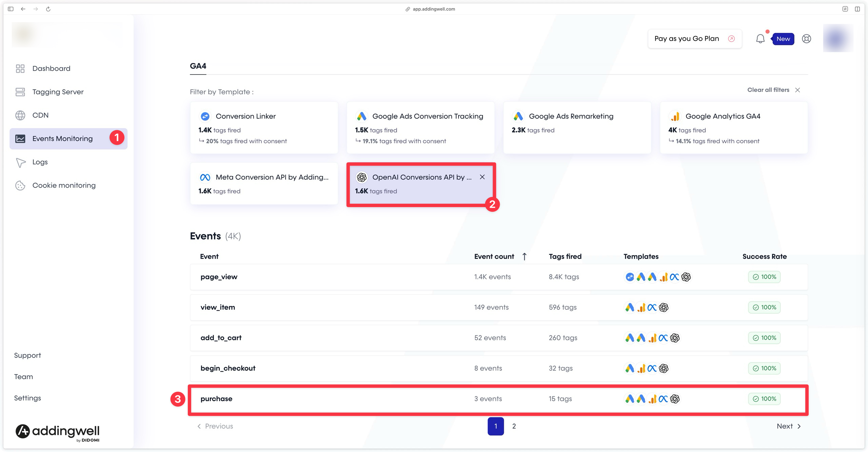Select the GA4 tab
This screenshot has height=452, width=868.
[198, 66]
